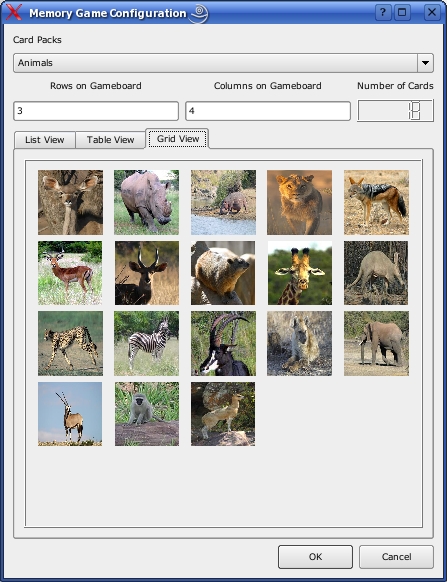Select the rhinoceros card thumbnail
Viewport: 447px width, 582px height.
[x=146, y=202]
